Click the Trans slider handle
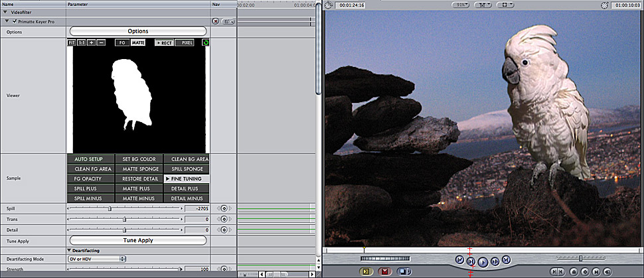This screenshot has width=644, height=278. 125,219
